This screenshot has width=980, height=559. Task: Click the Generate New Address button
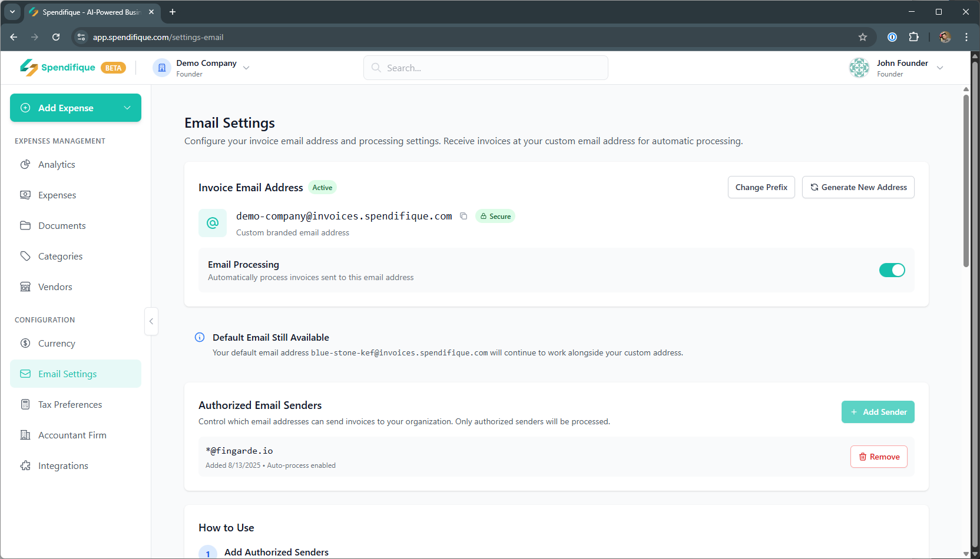(858, 187)
